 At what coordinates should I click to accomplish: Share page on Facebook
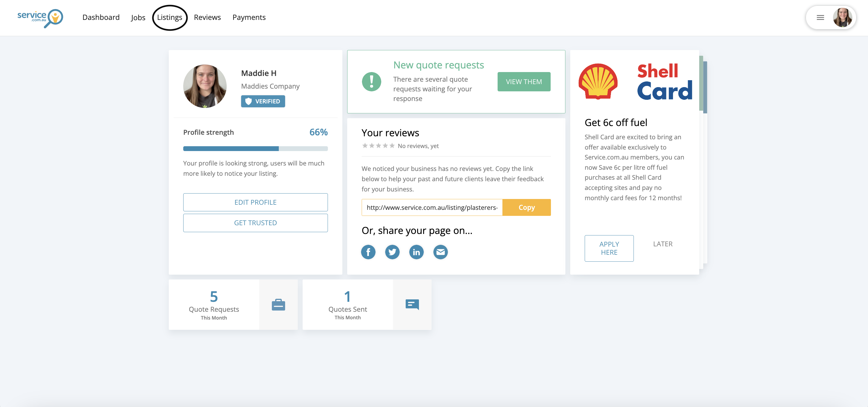(x=368, y=252)
